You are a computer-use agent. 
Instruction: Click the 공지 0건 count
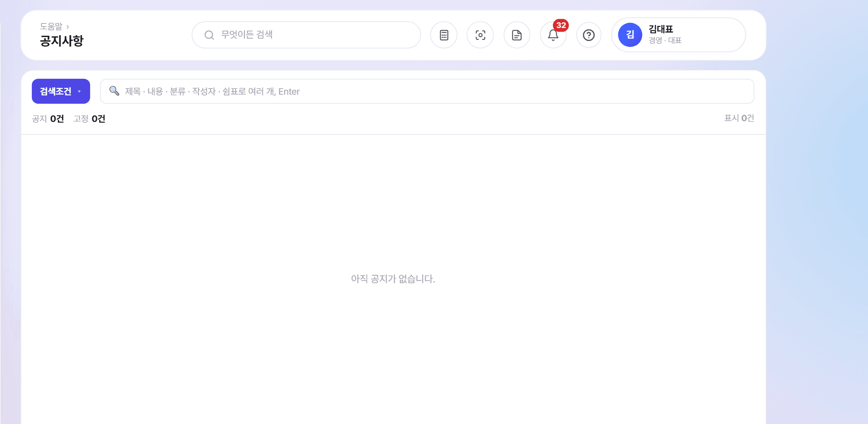(48, 119)
